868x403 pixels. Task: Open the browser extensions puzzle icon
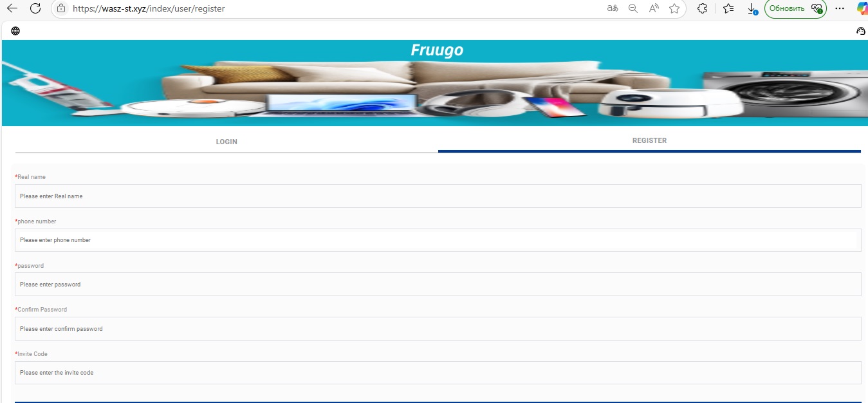point(703,8)
